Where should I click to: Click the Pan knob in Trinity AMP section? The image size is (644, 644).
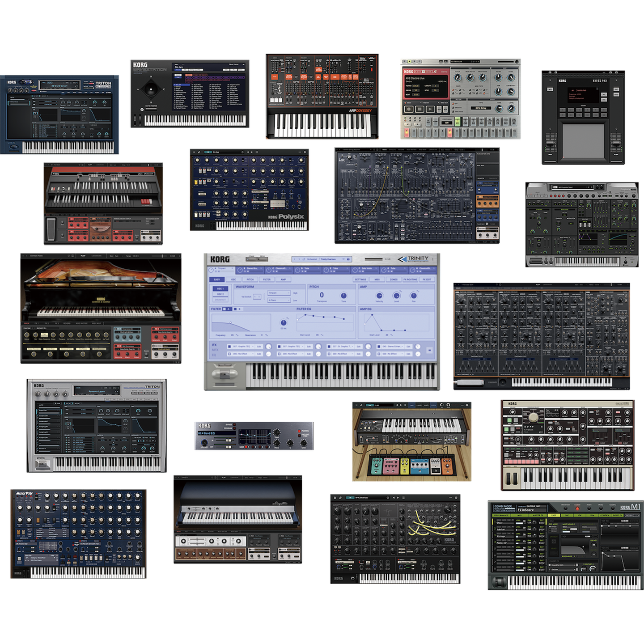(x=413, y=296)
